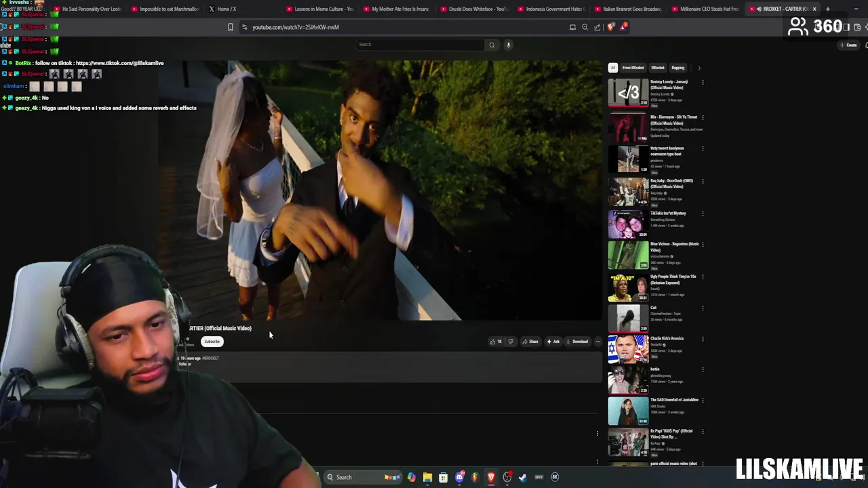Click the bookmark icon in the address bar
Image resolution: width=868 pixels, height=488 pixels.
(231, 27)
